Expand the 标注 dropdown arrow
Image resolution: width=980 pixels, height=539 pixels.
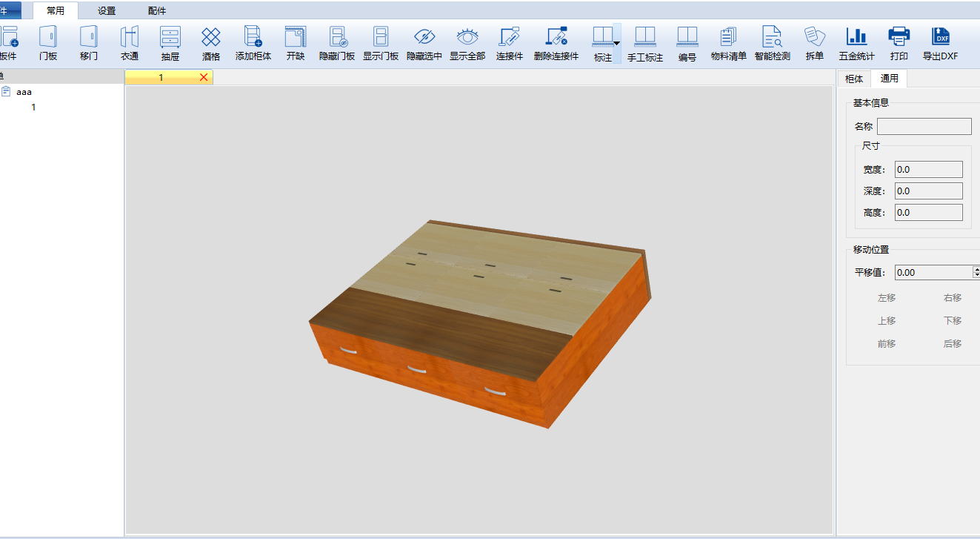[616, 44]
